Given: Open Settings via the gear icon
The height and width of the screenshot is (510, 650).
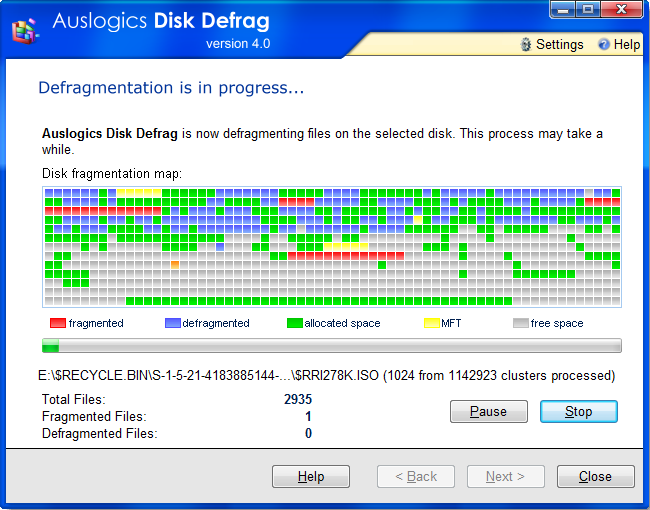Looking at the screenshot, I should coord(526,44).
